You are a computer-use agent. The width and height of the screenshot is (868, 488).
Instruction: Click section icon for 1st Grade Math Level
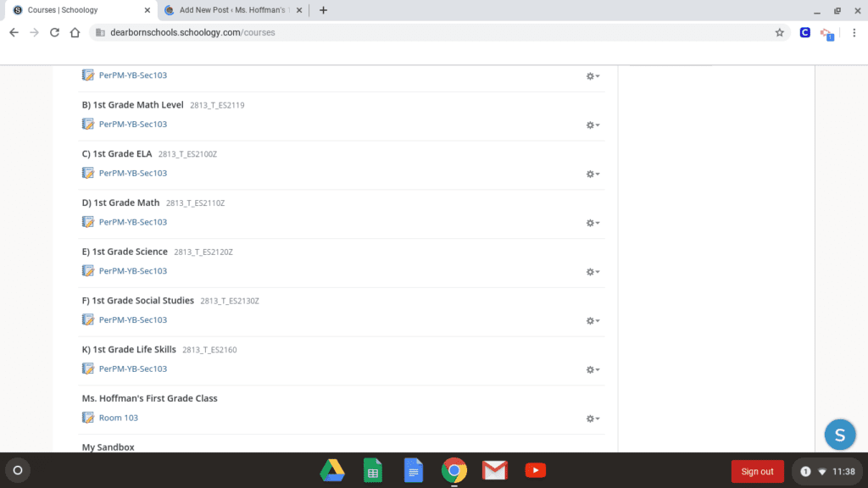pos(88,124)
